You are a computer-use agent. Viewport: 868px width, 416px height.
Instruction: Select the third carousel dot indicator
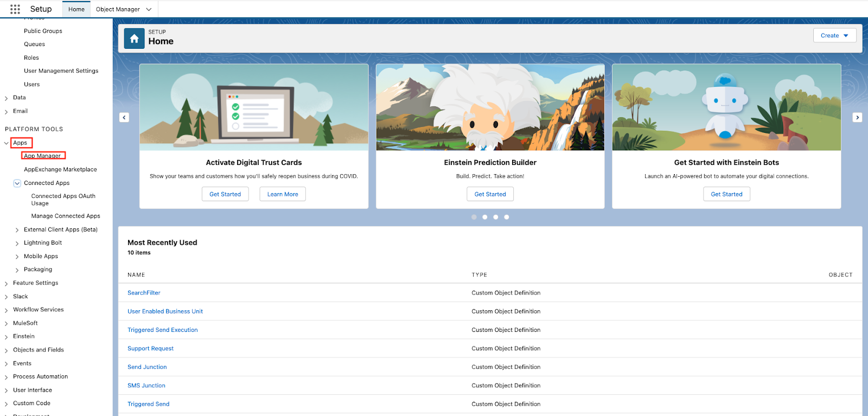(496, 217)
